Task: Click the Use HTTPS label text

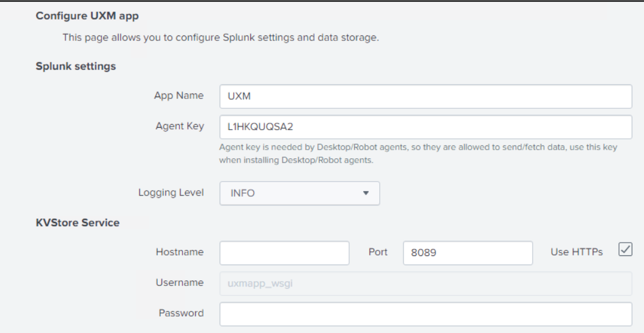Action: (577, 252)
